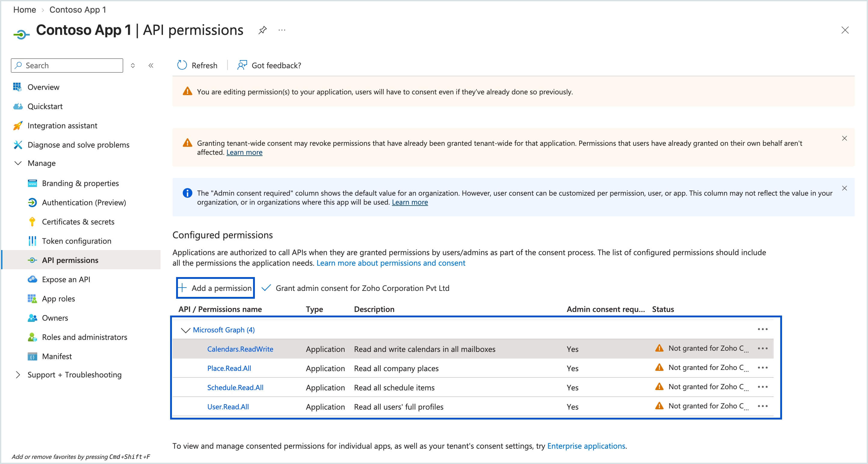Sort by API / Permissions name column
Viewport: 868px width, 464px height.
pyautogui.click(x=220, y=309)
